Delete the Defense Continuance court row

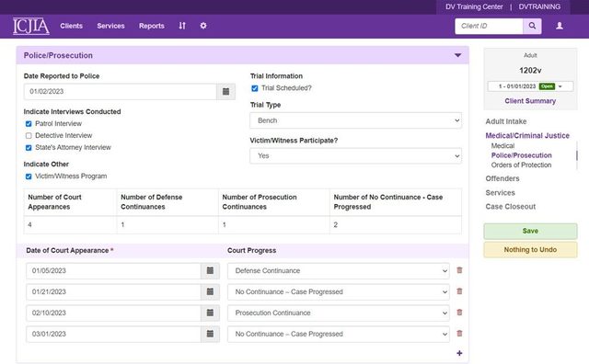[x=459, y=270]
